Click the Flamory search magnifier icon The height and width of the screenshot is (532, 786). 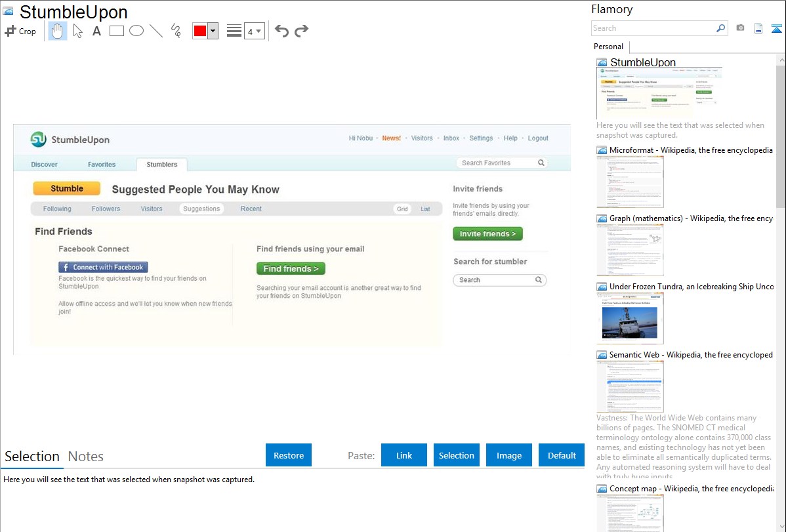pos(721,28)
